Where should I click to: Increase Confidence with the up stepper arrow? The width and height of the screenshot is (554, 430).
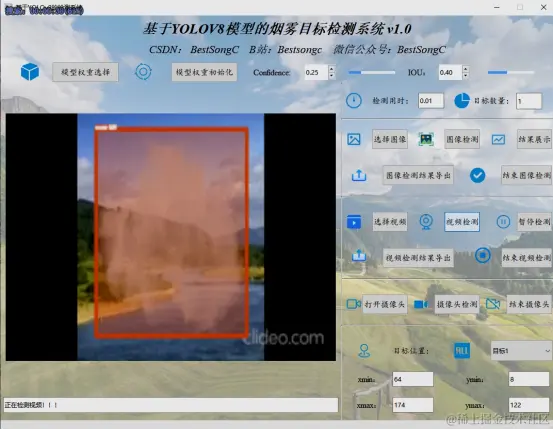coord(331,69)
